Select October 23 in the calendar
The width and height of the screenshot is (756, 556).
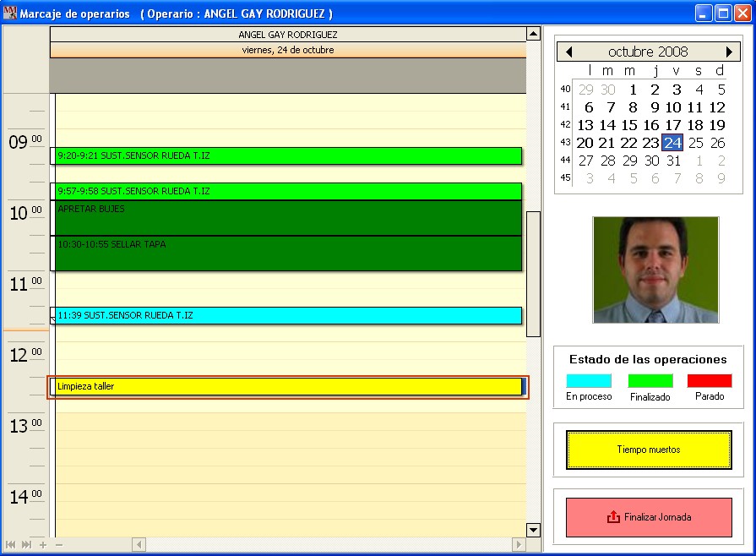(650, 143)
